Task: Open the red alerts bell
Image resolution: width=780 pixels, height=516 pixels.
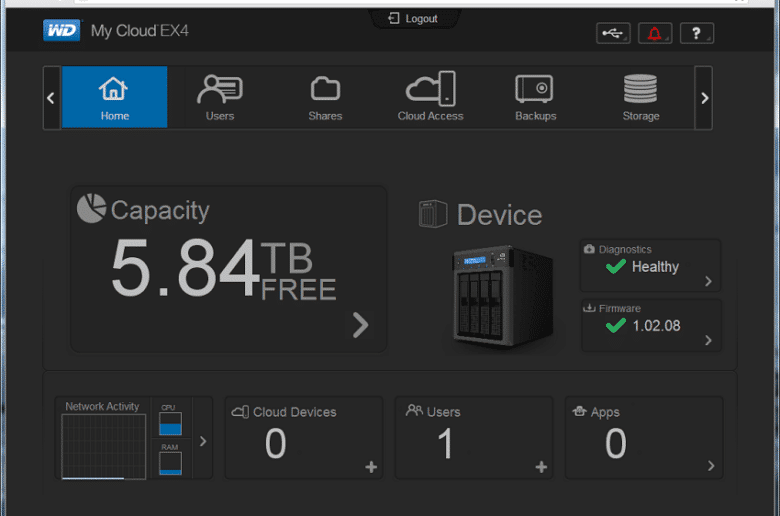Action: coord(655,33)
